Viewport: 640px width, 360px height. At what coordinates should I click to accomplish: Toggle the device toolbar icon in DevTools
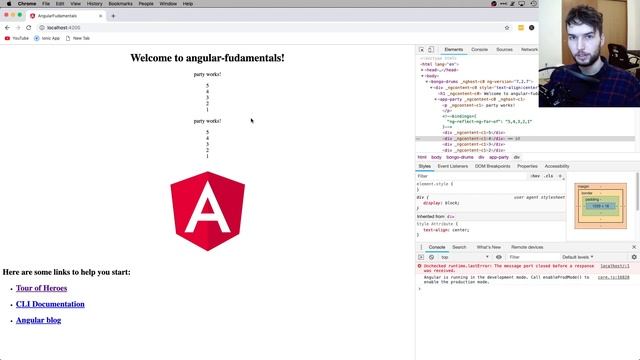pyautogui.click(x=431, y=50)
